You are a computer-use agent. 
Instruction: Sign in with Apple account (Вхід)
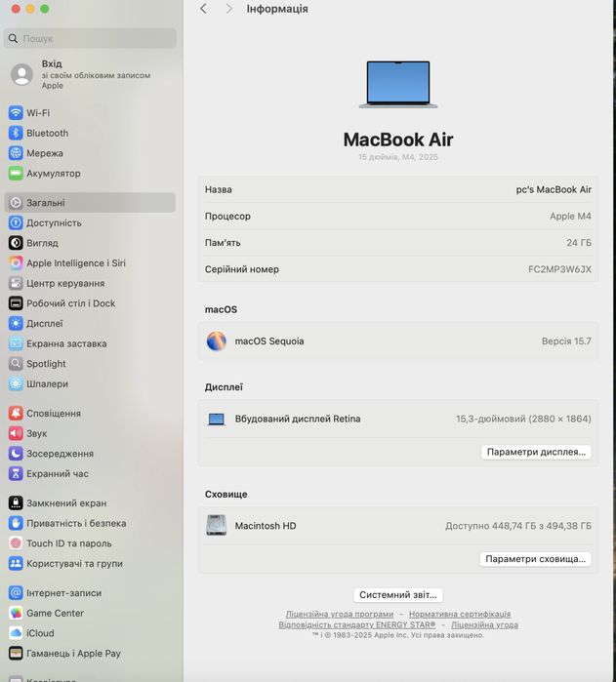pos(90,74)
